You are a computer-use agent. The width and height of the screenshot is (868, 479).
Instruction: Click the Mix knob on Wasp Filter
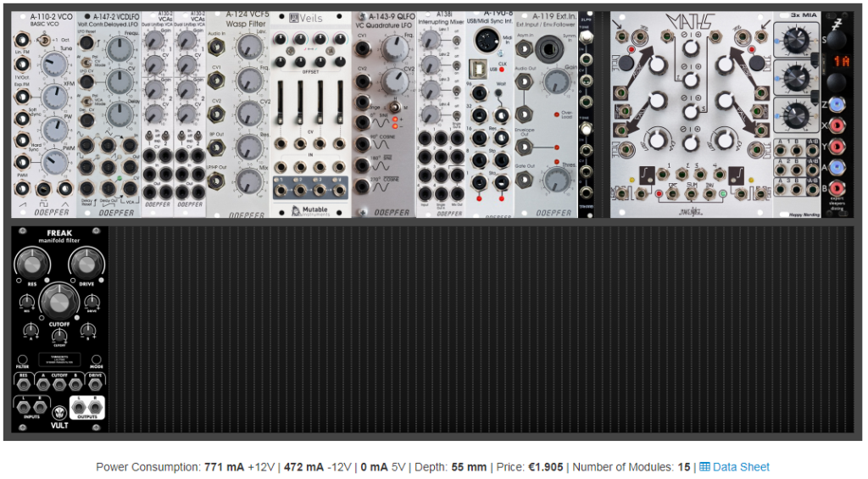coord(249,181)
